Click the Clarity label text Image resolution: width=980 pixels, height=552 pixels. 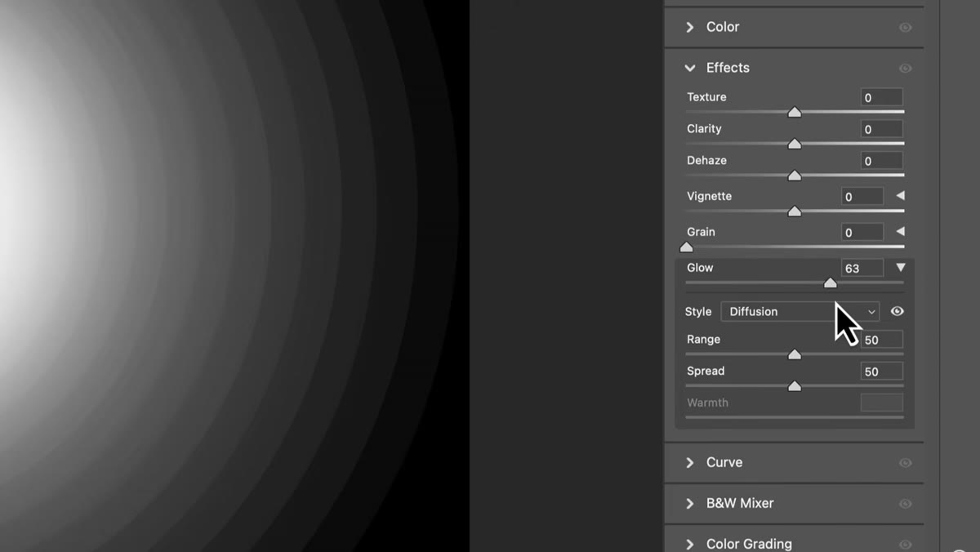pos(704,129)
